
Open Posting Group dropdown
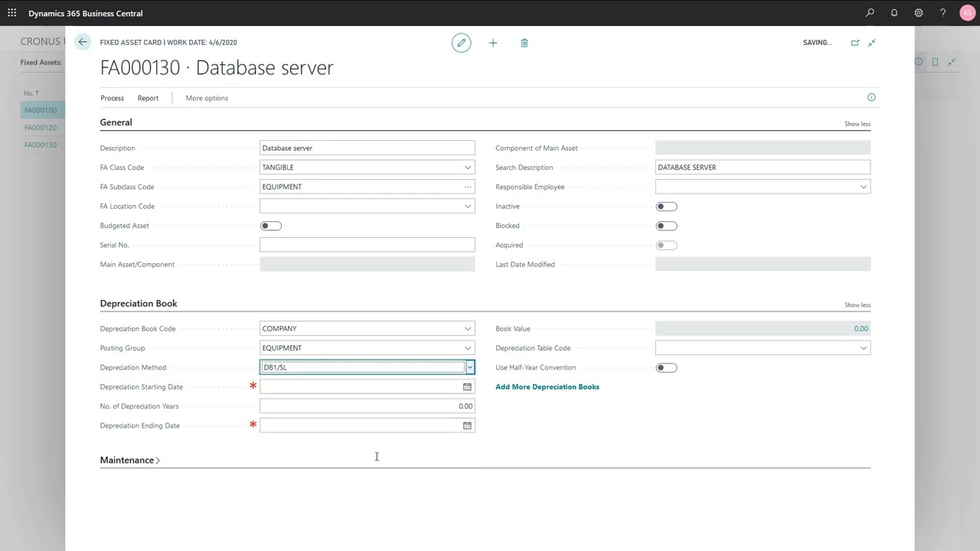468,348
